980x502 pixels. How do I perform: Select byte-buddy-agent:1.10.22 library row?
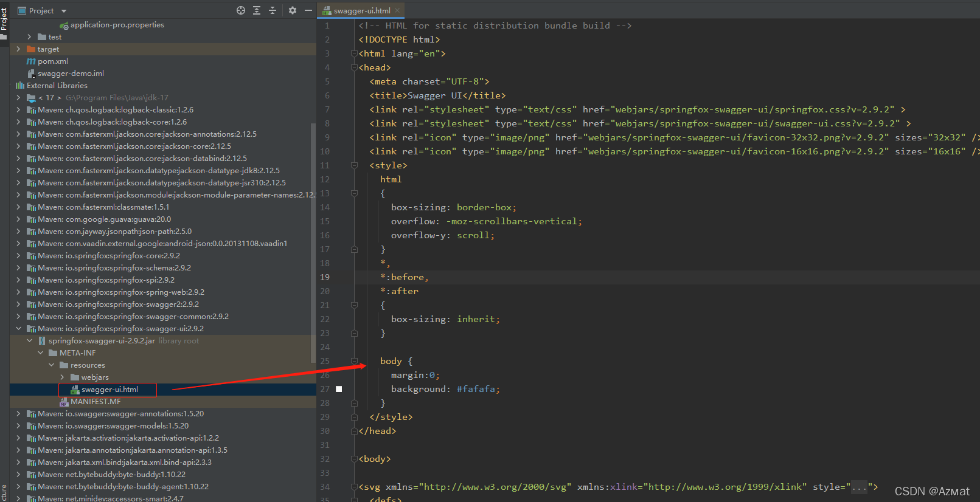[x=162, y=487]
